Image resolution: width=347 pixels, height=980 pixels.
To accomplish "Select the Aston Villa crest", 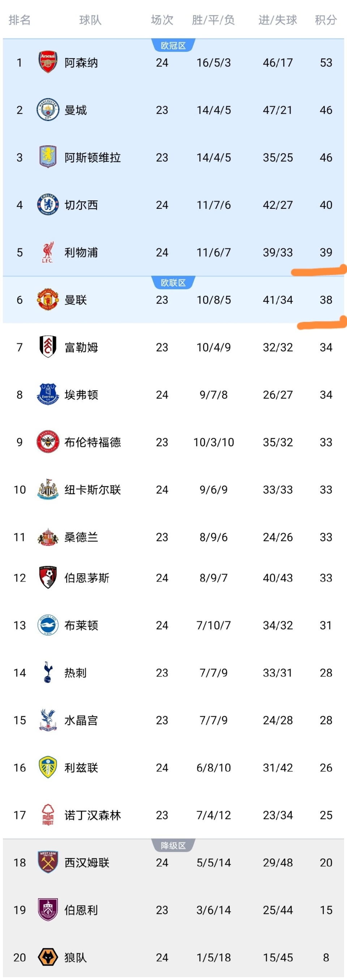I will click(x=48, y=157).
